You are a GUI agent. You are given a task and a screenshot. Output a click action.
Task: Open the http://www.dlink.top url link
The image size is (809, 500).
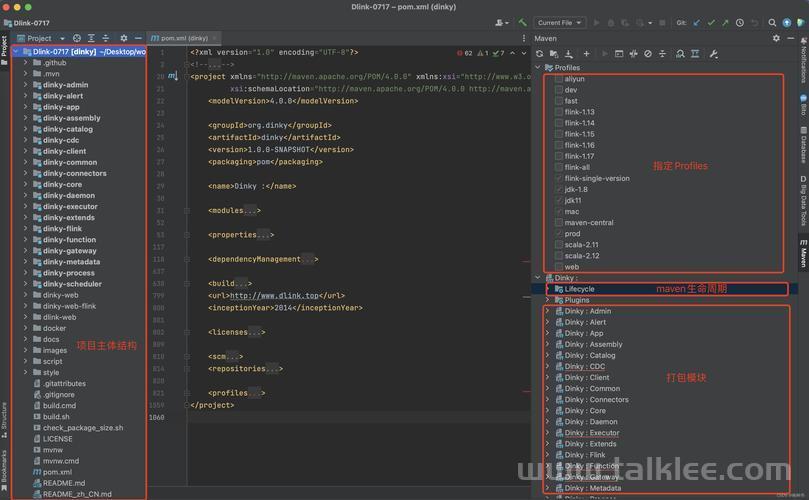274,296
